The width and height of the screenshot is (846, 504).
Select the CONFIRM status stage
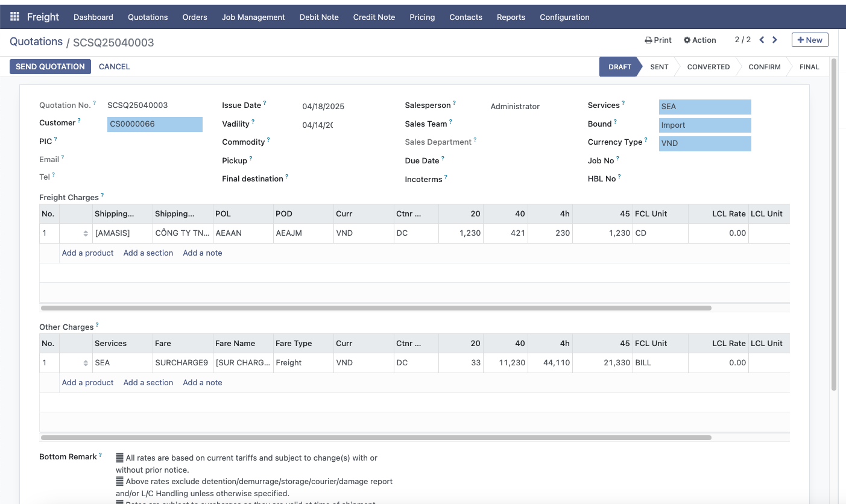click(764, 67)
